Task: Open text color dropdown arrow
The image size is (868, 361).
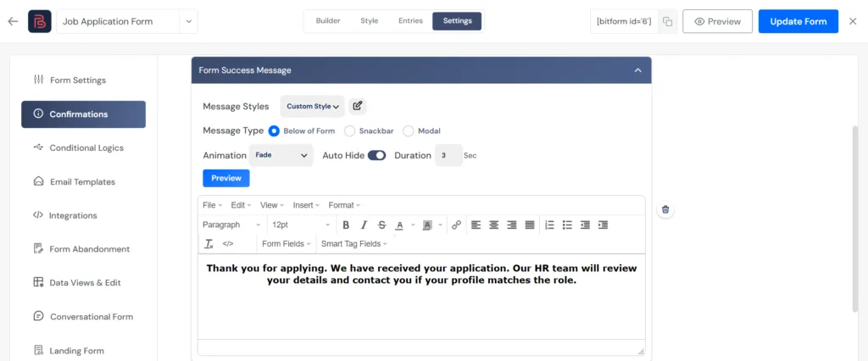Action: (x=413, y=225)
